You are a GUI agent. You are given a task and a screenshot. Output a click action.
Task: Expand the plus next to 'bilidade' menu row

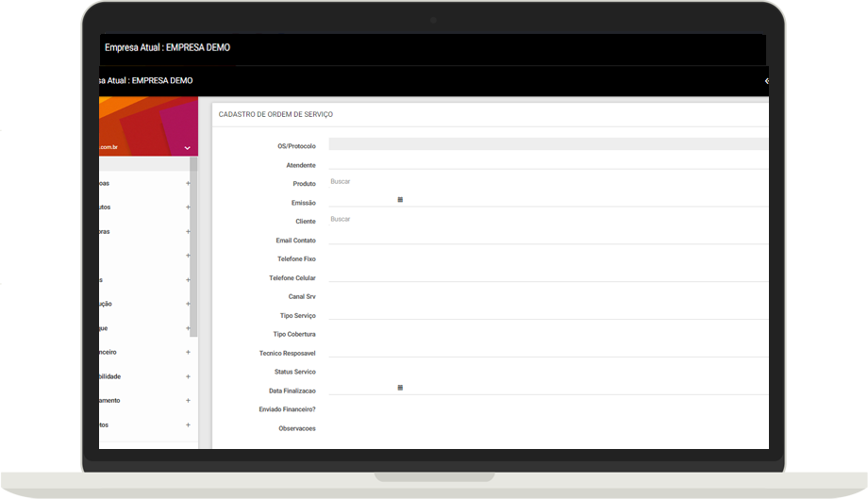(188, 376)
